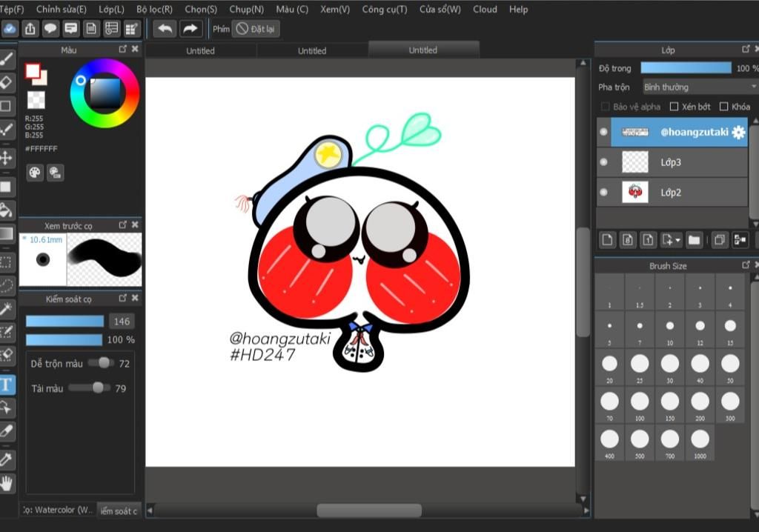
Task: Choose brush size 10 preset
Action: click(x=670, y=330)
